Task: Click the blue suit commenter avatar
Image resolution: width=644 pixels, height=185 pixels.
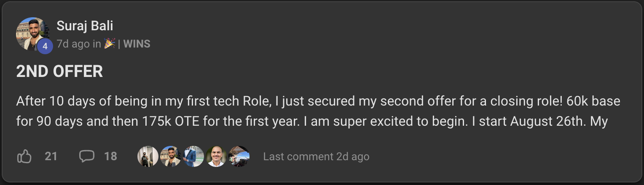Action: pos(193,157)
